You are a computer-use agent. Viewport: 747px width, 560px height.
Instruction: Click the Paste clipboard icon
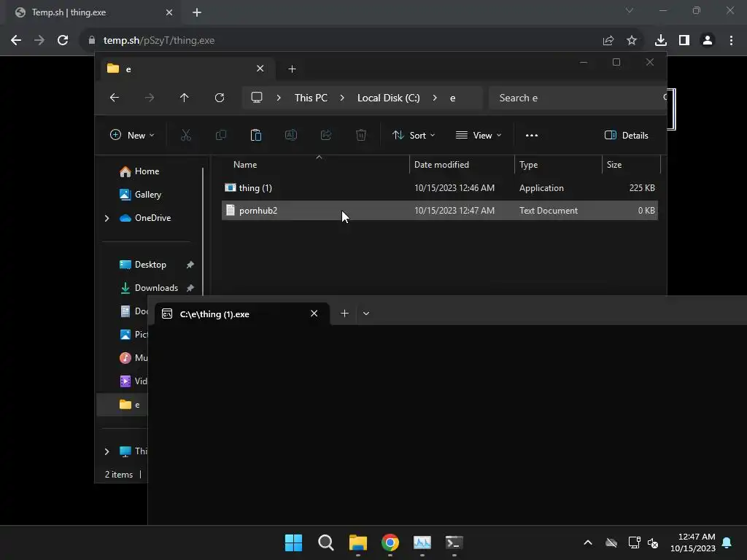point(256,135)
